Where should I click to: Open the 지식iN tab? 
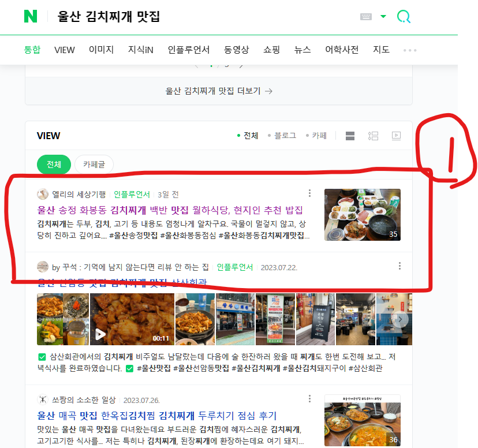point(140,50)
